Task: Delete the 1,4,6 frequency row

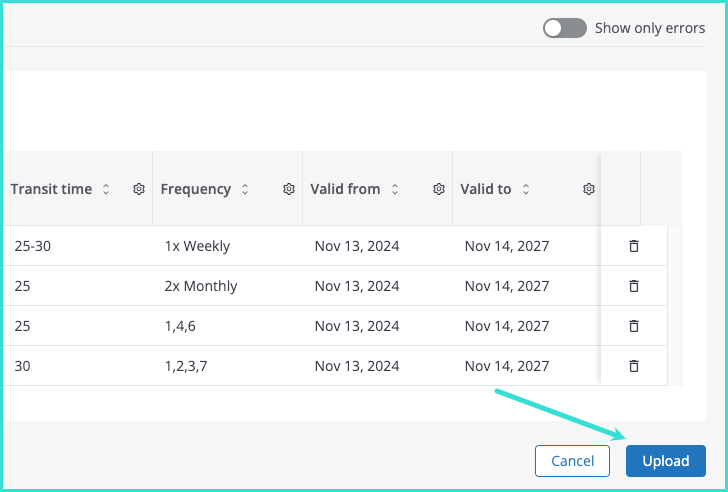Action: pos(633,326)
